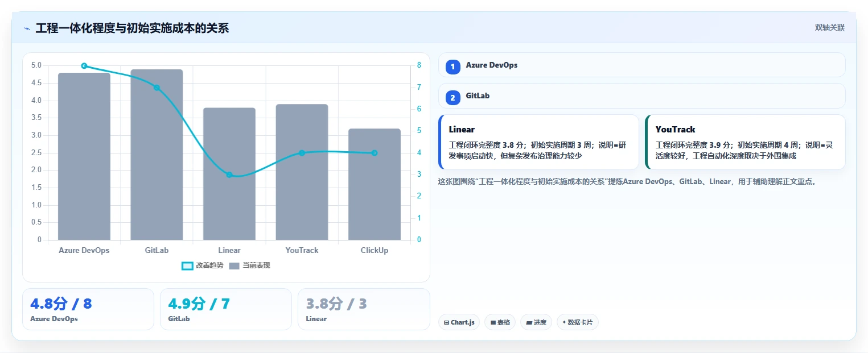This screenshot has width=868, height=353.
Task: Click the trend line point above Azure DevOps
Action: [84, 66]
